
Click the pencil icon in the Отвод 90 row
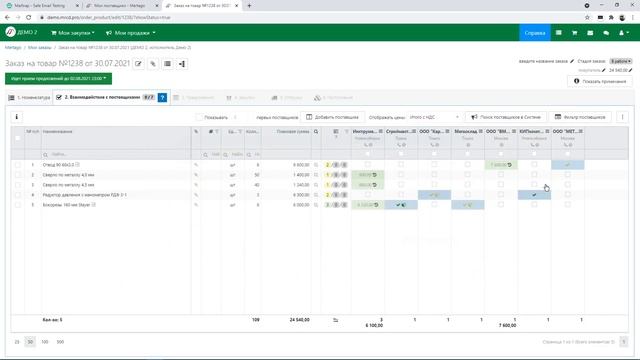click(x=196, y=165)
